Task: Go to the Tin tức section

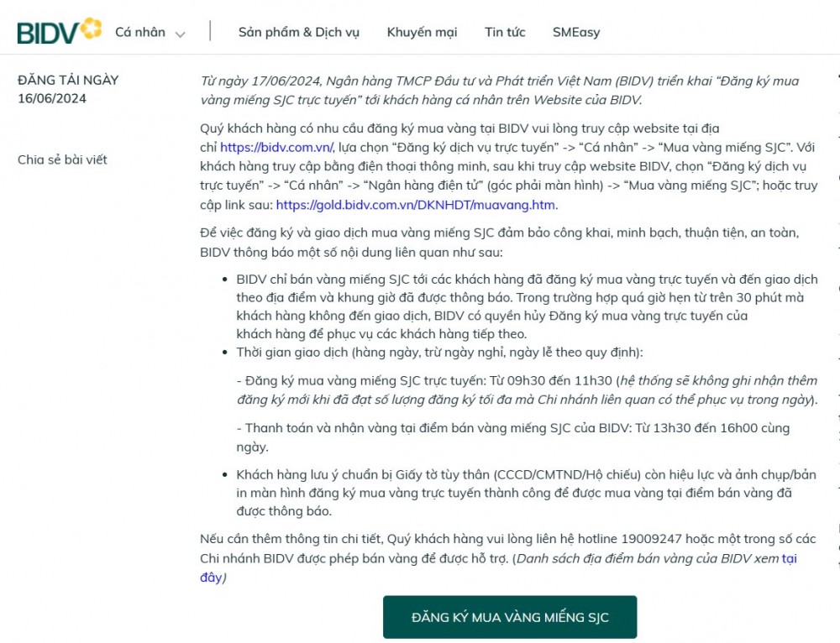Action: coord(505,32)
